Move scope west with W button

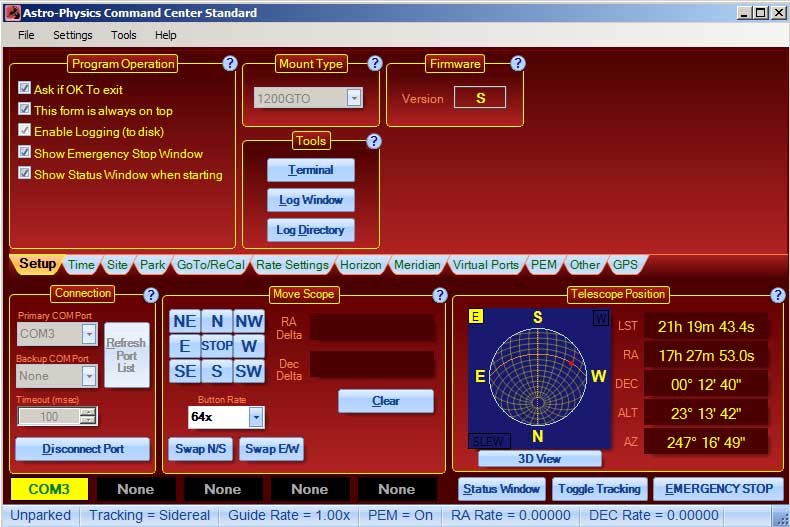(249, 346)
